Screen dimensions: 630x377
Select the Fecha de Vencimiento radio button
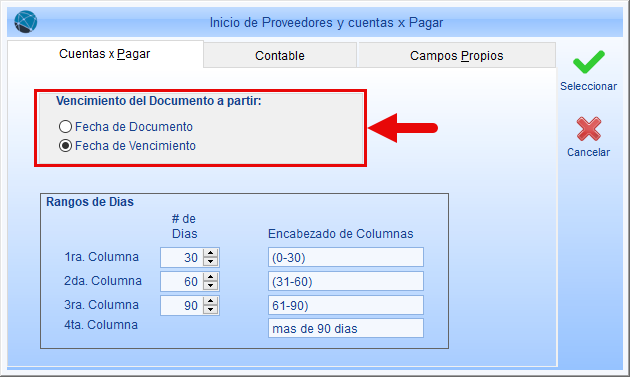(x=65, y=145)
